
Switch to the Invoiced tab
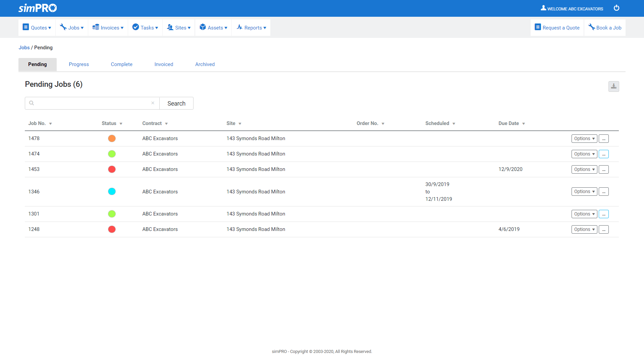pyautogui.click(x=164, y=64)
